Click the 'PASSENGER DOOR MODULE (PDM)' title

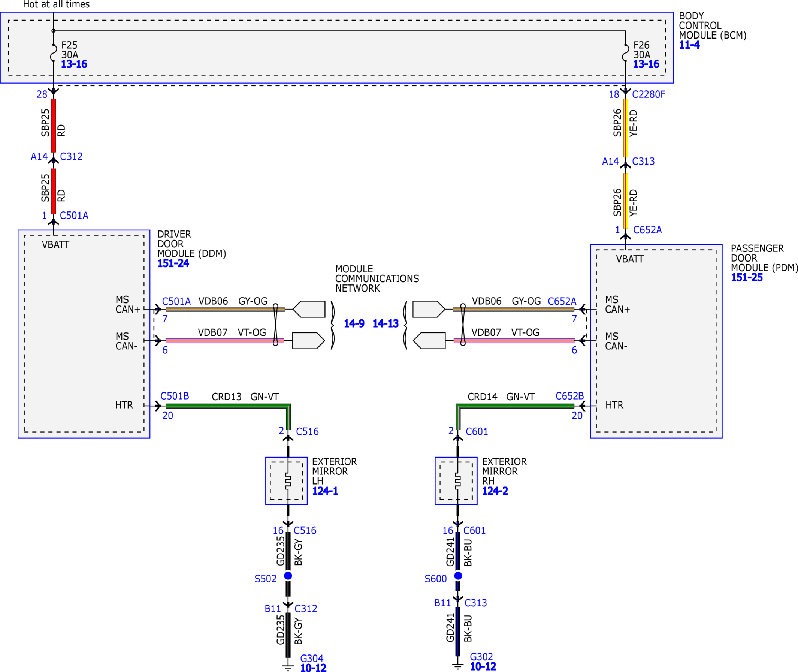764,258
